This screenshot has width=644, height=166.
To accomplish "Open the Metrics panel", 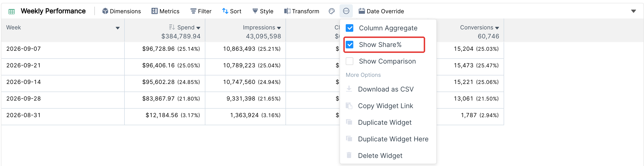I will (165, 11).
